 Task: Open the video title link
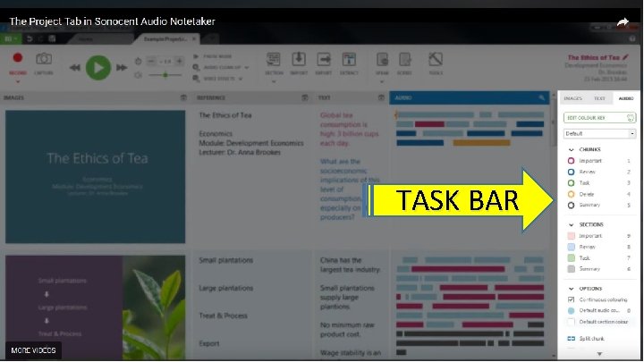point(112,21)
